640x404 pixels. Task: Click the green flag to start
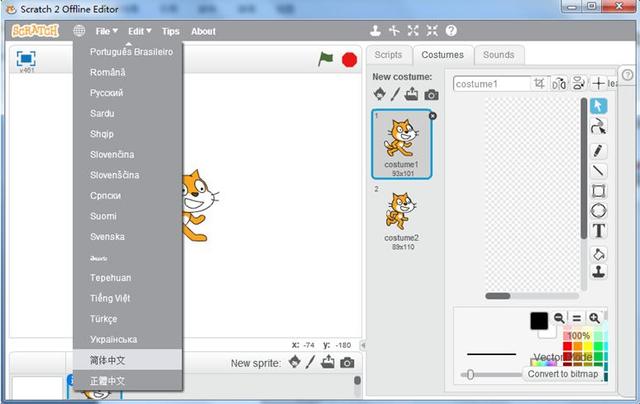325,60
